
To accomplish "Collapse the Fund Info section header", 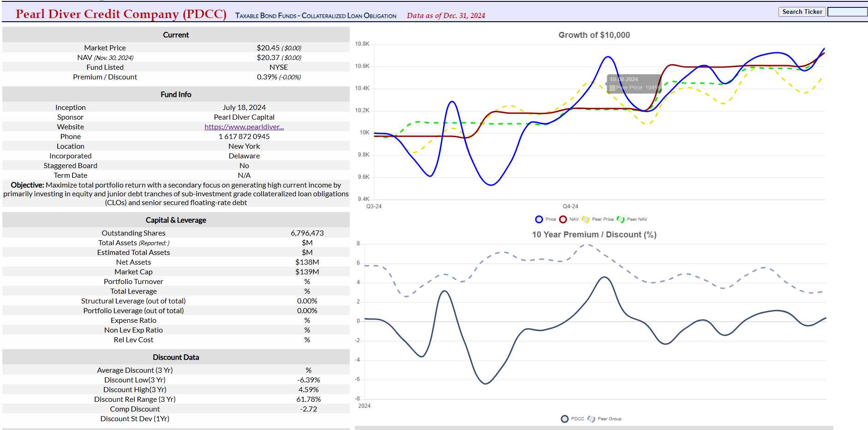I will [x=176, y=94].
